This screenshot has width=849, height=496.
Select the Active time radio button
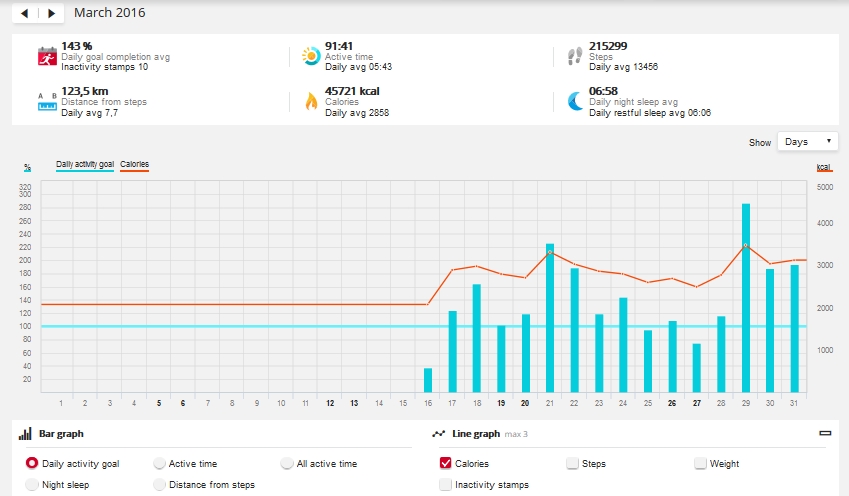(160, 464)
